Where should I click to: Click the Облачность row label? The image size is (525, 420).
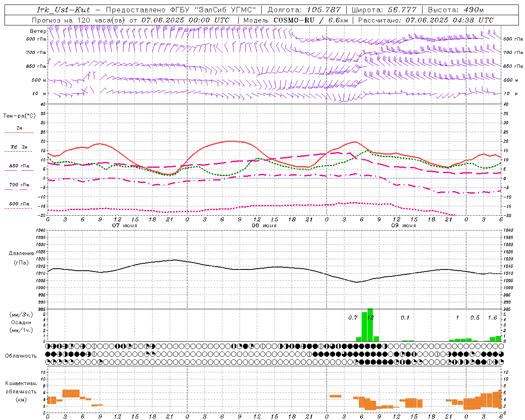(21, 356)
